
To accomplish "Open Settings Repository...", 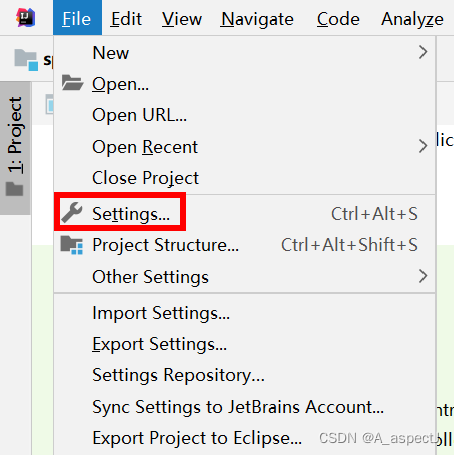I will 244,375.
